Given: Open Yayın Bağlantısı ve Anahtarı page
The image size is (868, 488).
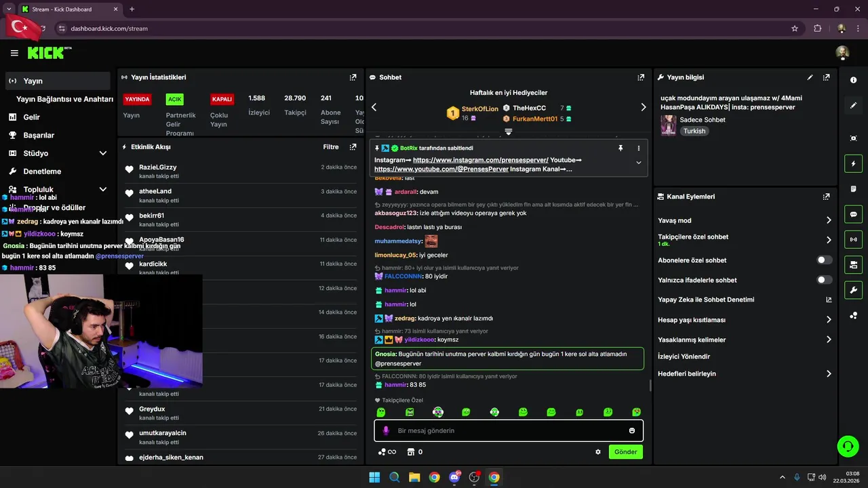Looking at the screenshot, I should (64, 99).
